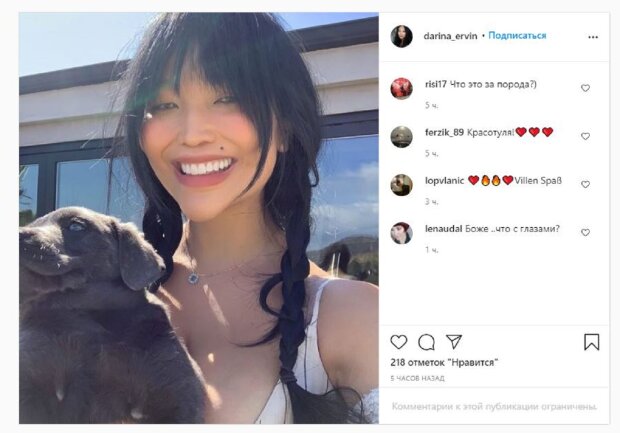
Task: View the 218 отметок "Нравится" list
Action: (x=444, y=362)
